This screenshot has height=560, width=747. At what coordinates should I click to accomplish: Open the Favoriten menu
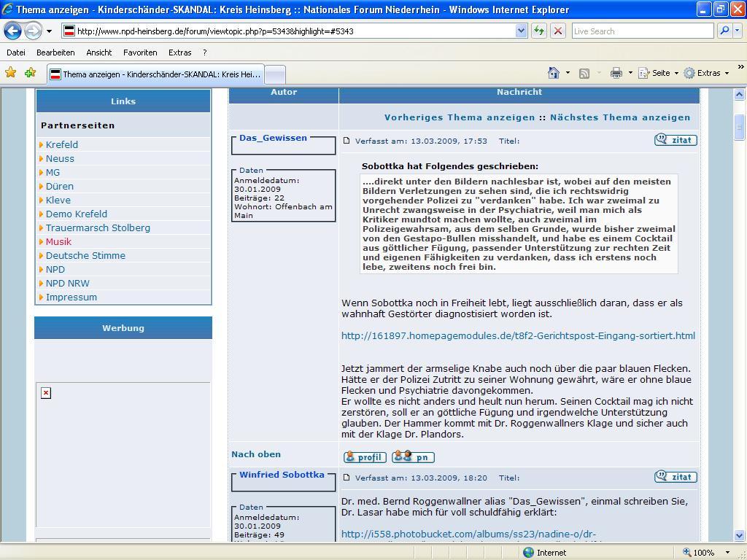[140, 52]
